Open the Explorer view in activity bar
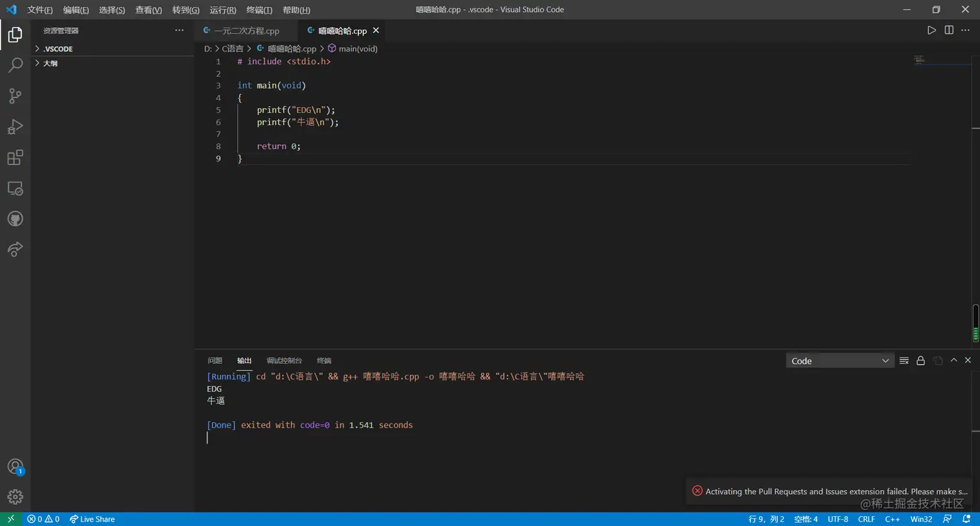This screenshot has height=526, width=980. coord(15,34)
